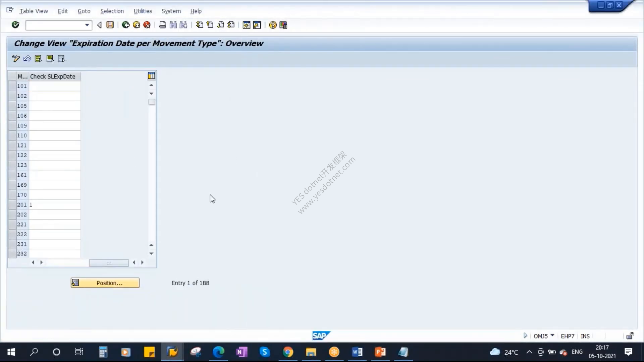Select the row for movement type 232
Viewport: 644px width, 362px height.
point(12,254)
